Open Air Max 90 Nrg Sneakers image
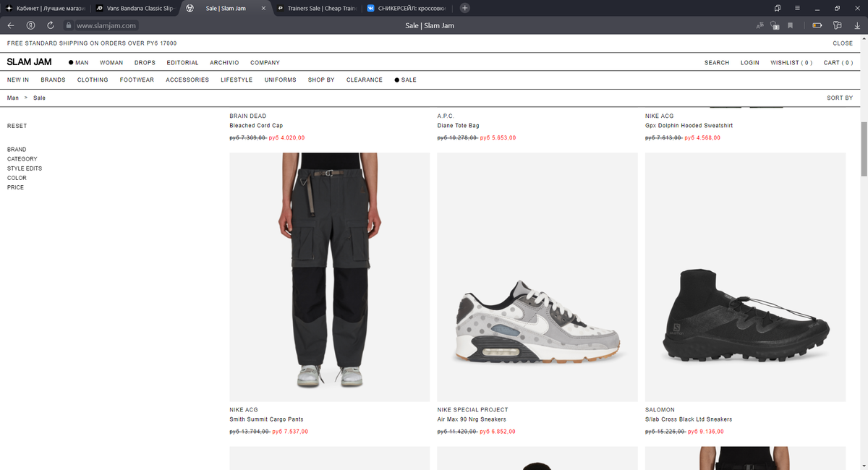 [x=537, y=277]
